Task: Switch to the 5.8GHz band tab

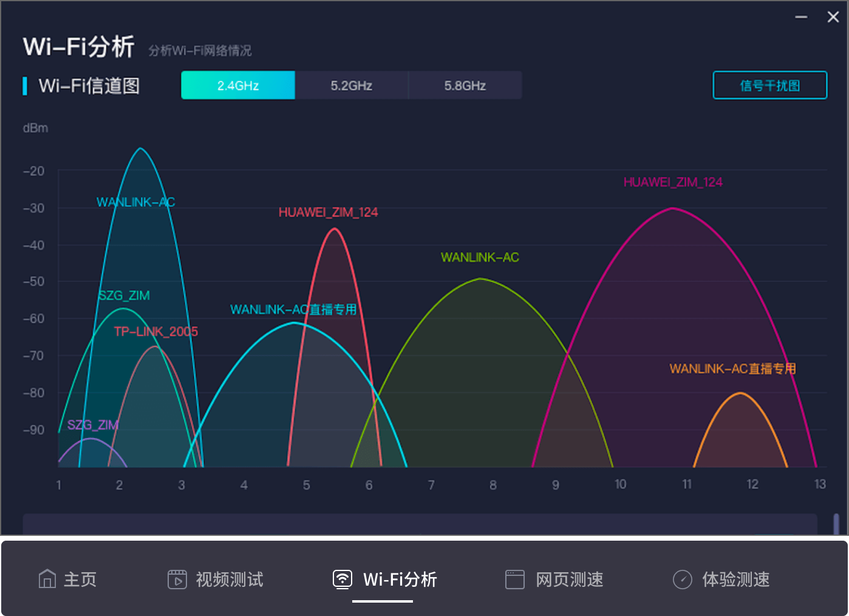Action: (465, 85)
